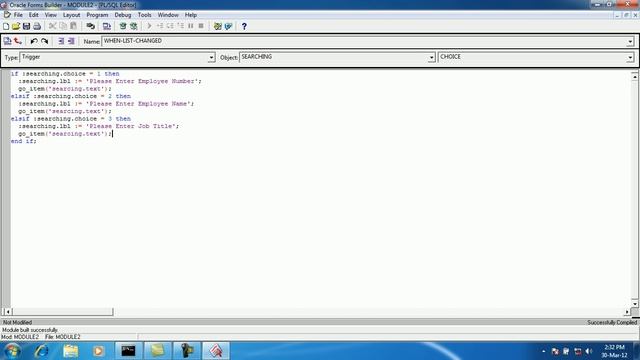640x360 pixels.
Task: Click the debug Pause icon
Action: [x=191, y=26]
